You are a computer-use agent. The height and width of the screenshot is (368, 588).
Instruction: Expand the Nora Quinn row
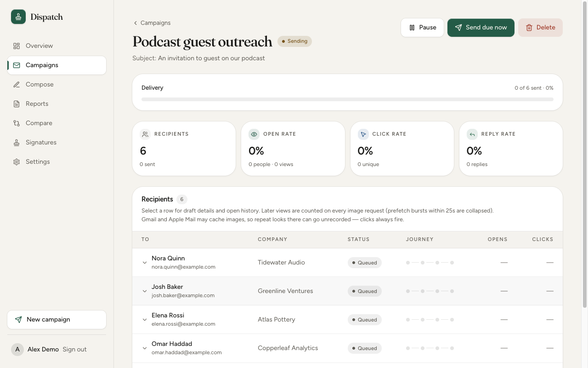pos(145,263)
